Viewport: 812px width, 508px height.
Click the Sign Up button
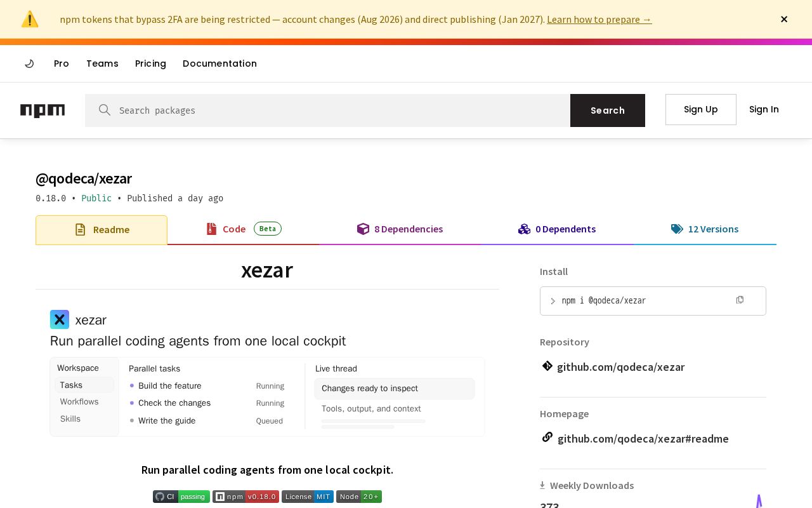[x=701, y=109]
